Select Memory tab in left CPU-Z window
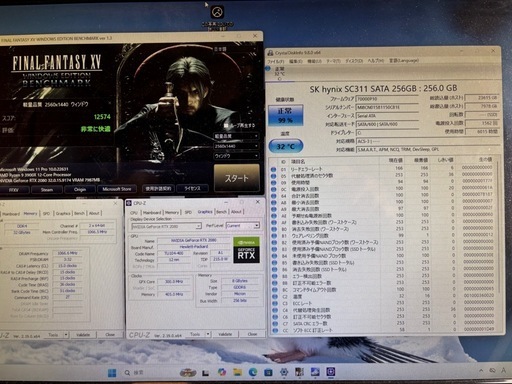 30,213
